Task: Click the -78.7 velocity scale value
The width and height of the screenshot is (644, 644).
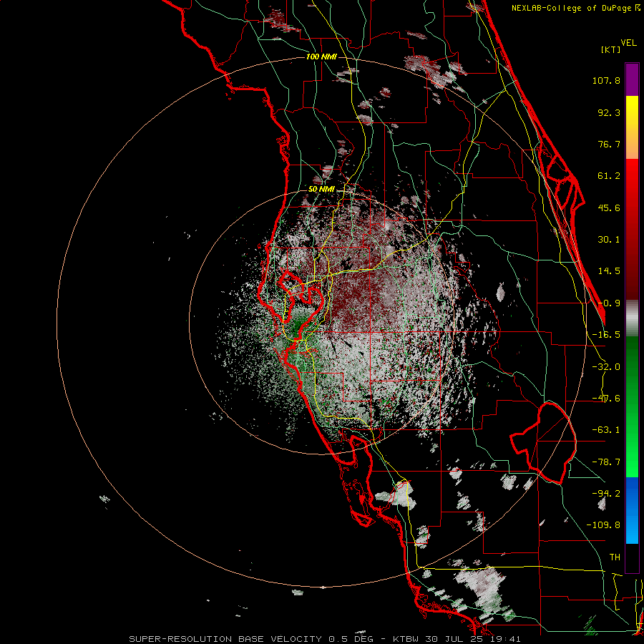Action: click(x=606, y=462)
